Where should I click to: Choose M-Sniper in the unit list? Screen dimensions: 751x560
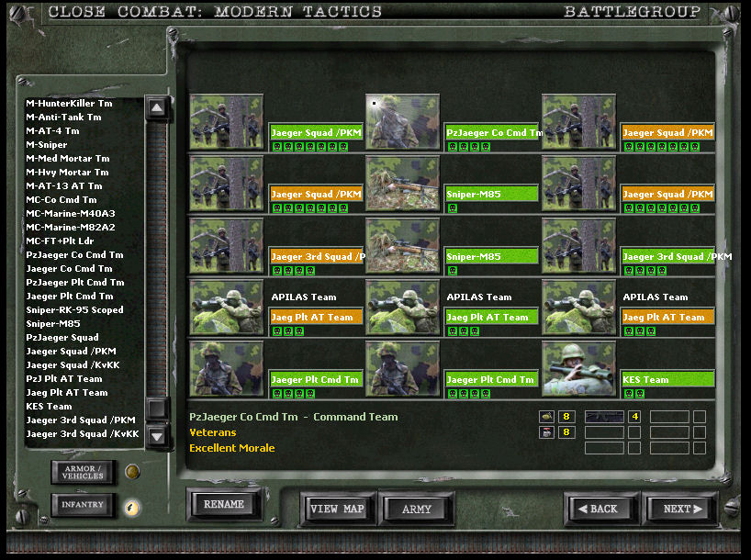47,145
